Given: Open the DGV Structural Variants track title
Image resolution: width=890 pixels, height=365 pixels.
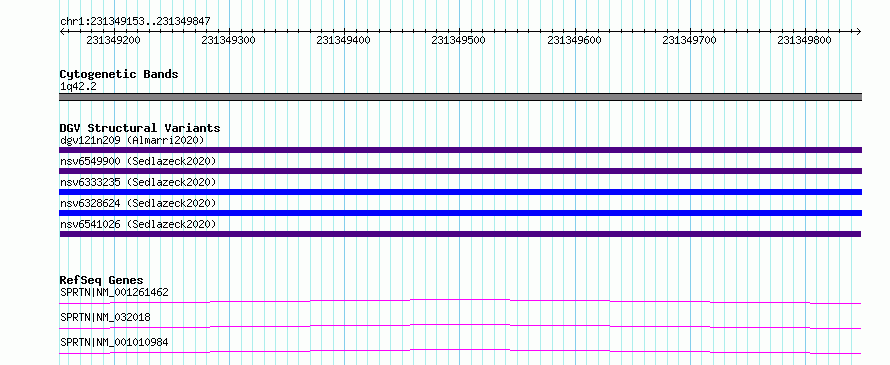Looking at the screenshot, I should coord(140,128).
